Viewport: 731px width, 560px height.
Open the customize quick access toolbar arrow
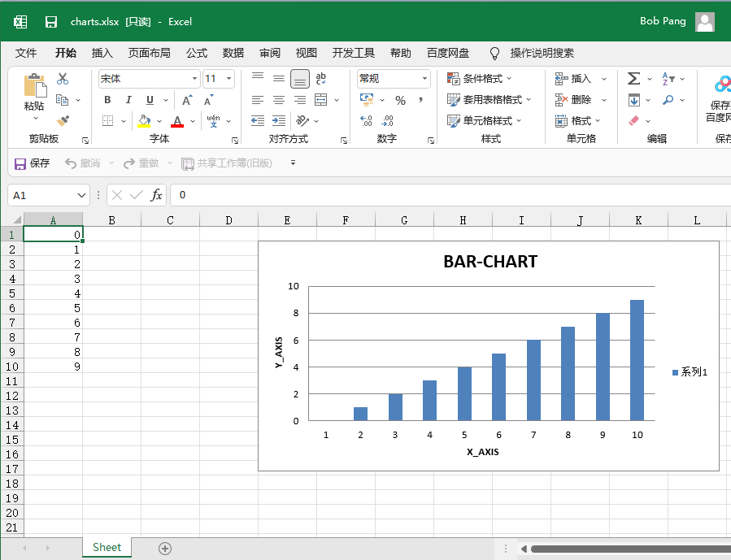click(x=293, y=163)
